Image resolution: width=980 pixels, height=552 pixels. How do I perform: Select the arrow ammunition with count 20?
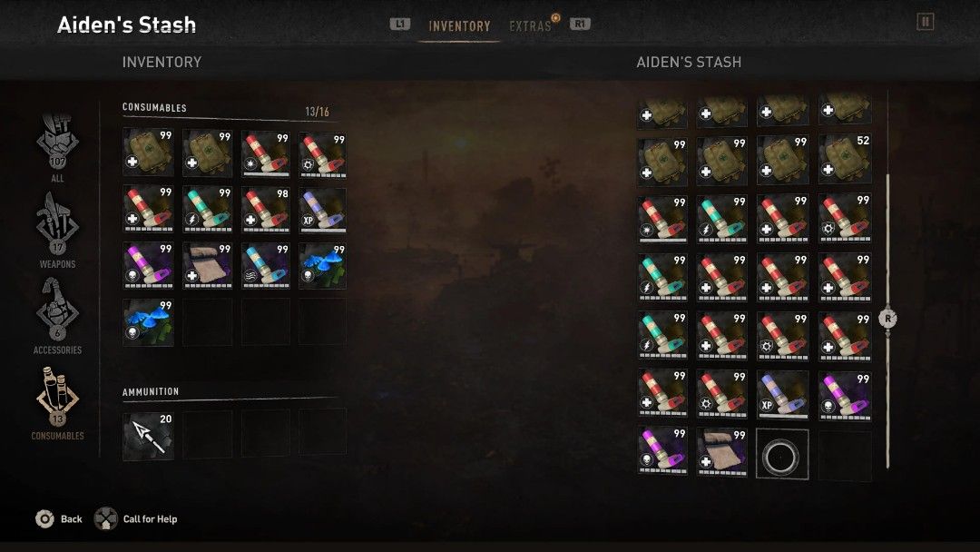pyautogui.click(x=148, y=436)
